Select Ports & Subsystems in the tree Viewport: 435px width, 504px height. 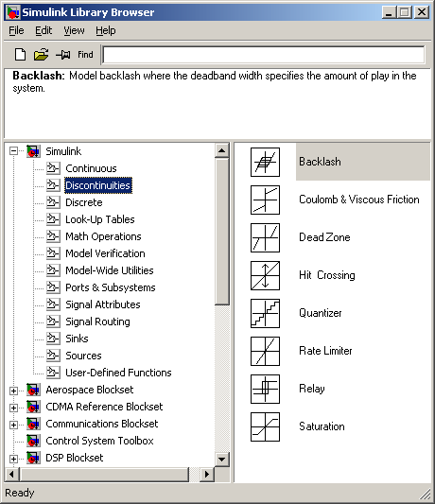[x=111, y=287]
